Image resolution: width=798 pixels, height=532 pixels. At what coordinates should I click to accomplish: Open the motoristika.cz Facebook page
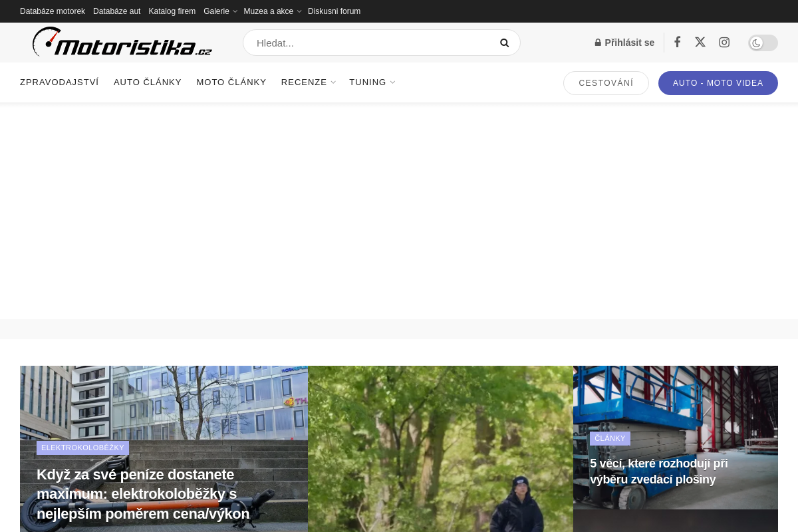pyautogui.click(x=677, y=42)
